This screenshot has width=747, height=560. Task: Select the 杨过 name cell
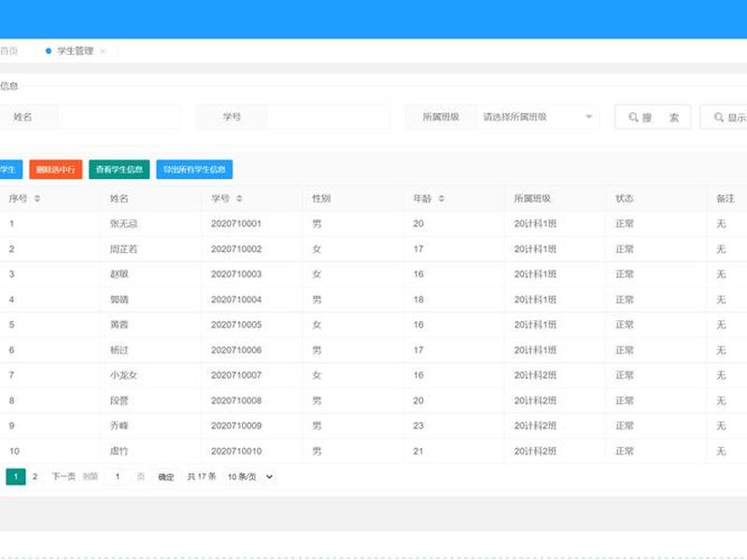(x=120, y=350)
